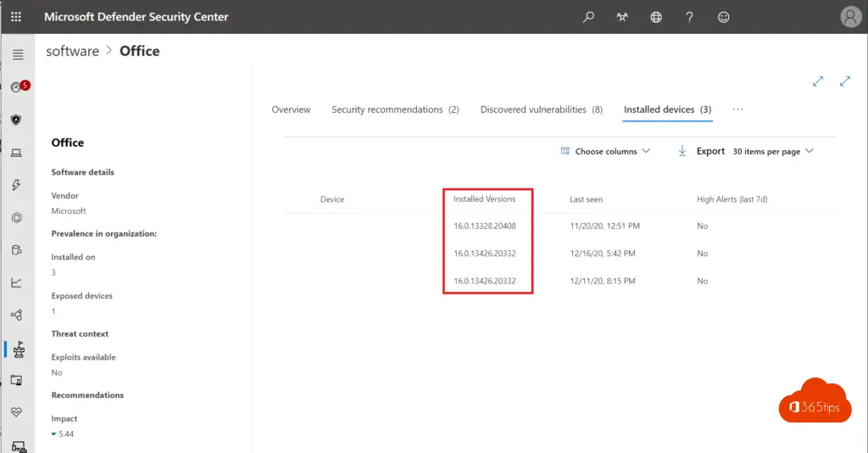Open the 30 items per page dropdown
Viewport: 868px width, 453px height.
(773, 151)
